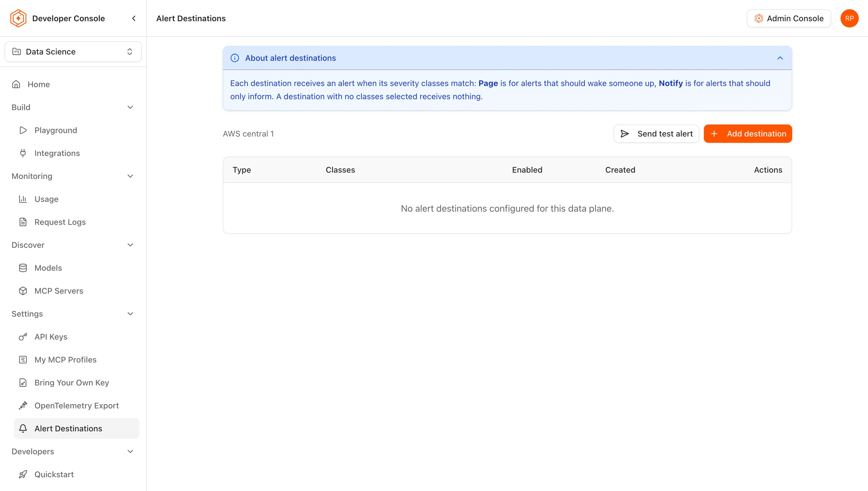
Task: Click the Playground play icon
Action: pyautogui.click(x=23, y=130)
